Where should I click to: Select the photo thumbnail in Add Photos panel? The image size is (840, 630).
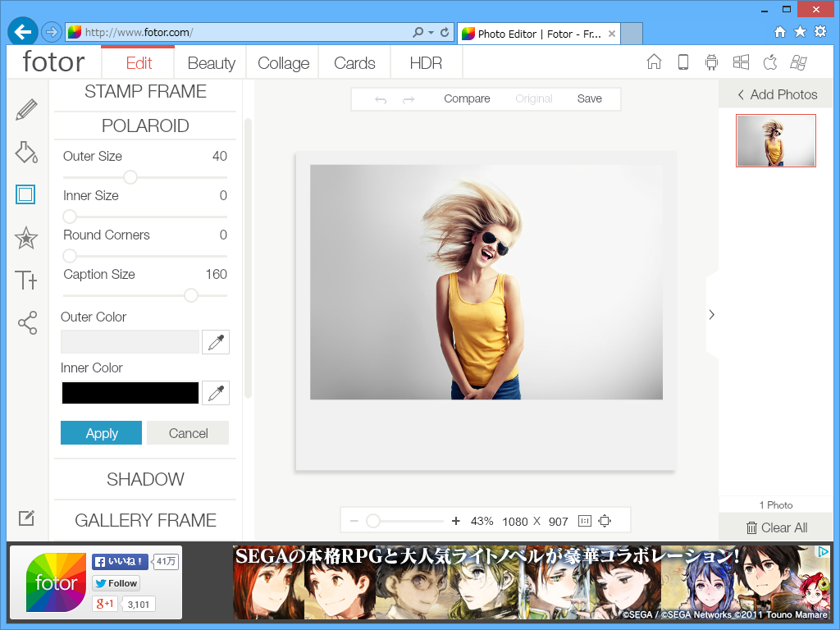(x=775, y=140)
